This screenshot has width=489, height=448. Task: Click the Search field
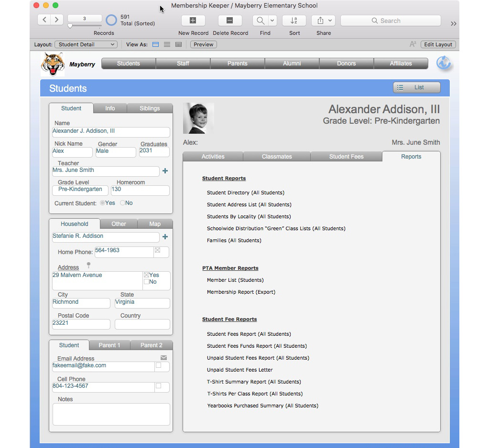click(391, 21)
